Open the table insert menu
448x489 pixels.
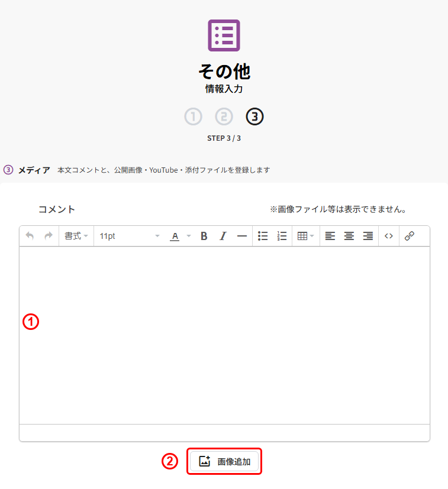click(x=305, y=236)
